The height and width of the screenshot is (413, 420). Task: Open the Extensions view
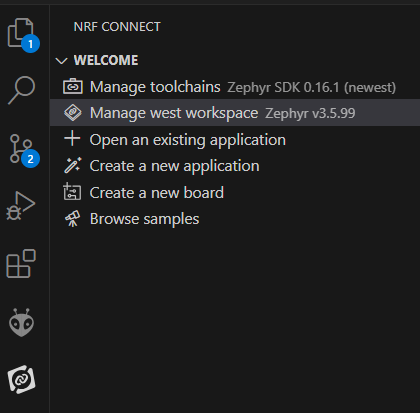(x=21, y=264)
